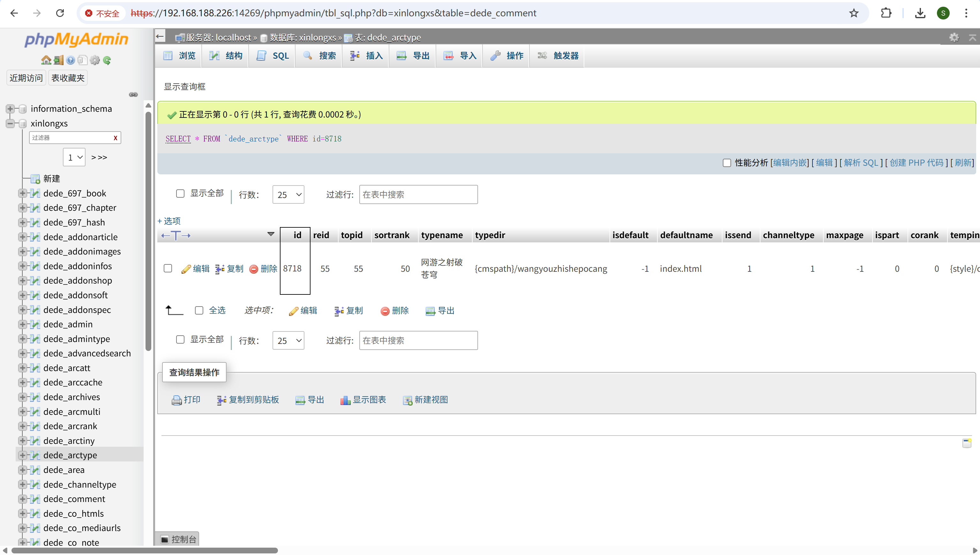Screen dimensions: 980x555
Task: Check the upper 显示全部 checkbox
Action: (180, 194)
